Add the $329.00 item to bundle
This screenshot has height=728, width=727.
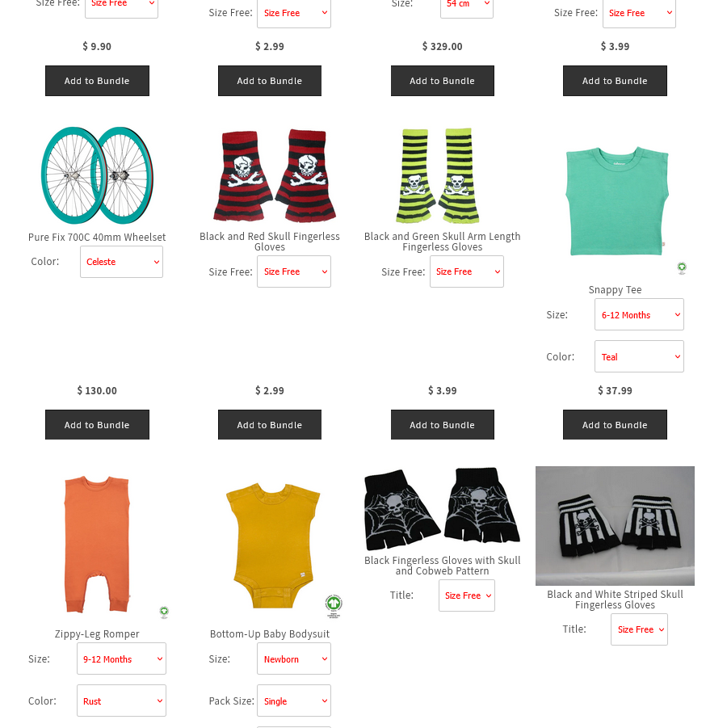pos(443,81)
